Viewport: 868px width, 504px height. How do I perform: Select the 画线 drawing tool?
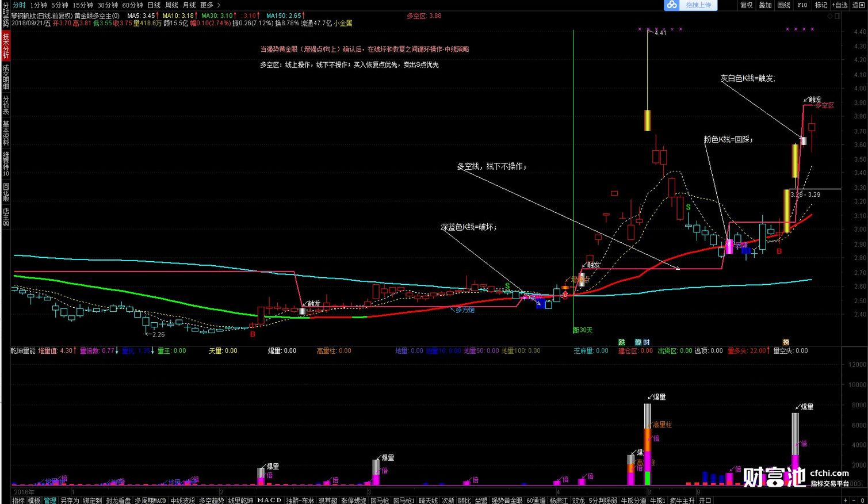tap(783, 5)
